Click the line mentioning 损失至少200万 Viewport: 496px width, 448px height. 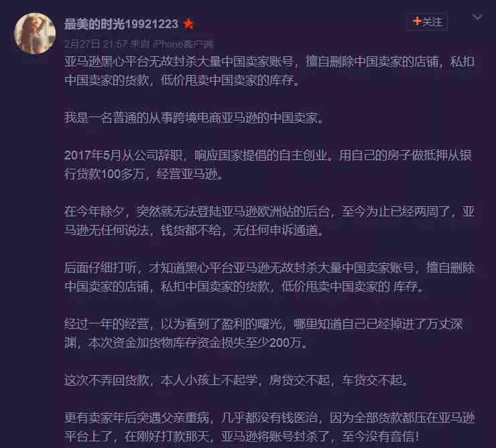tap(186, 342)
